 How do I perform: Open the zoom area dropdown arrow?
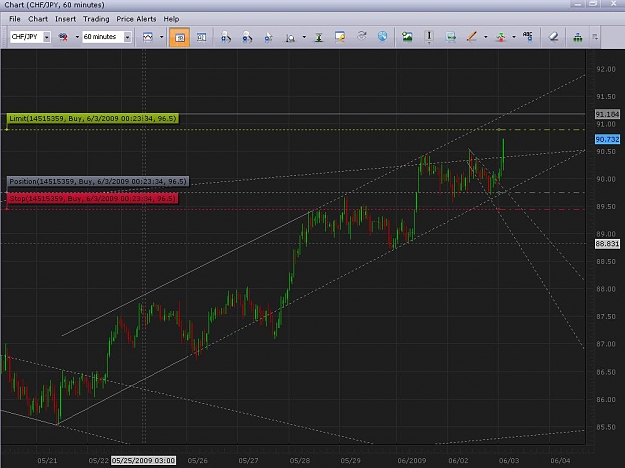coord(304,37)
